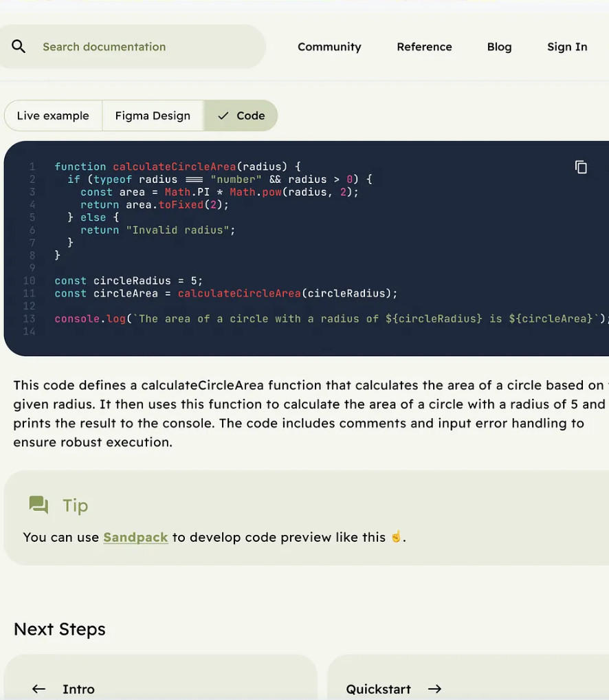The height and width of the screenshot is (700, 609).
Task: Click the search magnifier icon
Action: pos(19,47)
